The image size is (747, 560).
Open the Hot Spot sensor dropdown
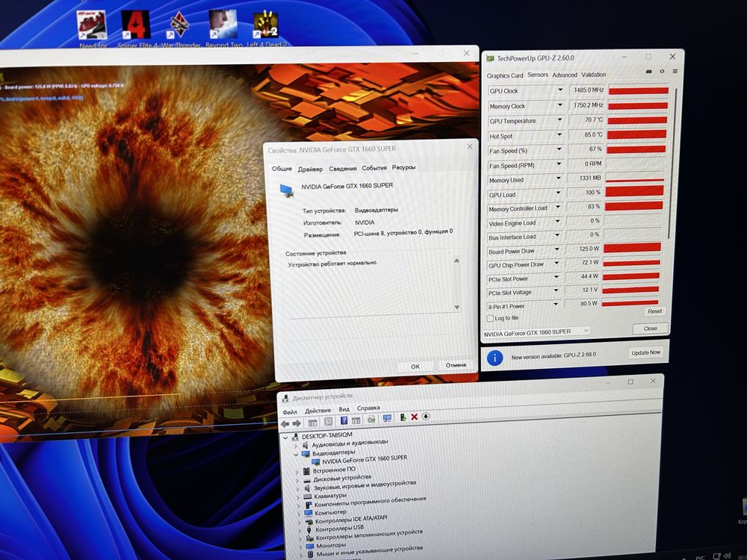coord(560,134)
